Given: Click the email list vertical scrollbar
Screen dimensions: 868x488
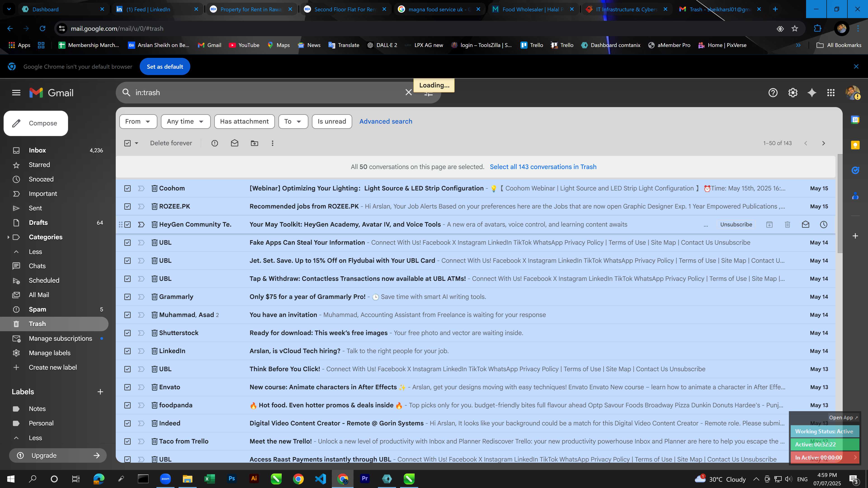Looking at the screenshot, I should tap(840, 204).
